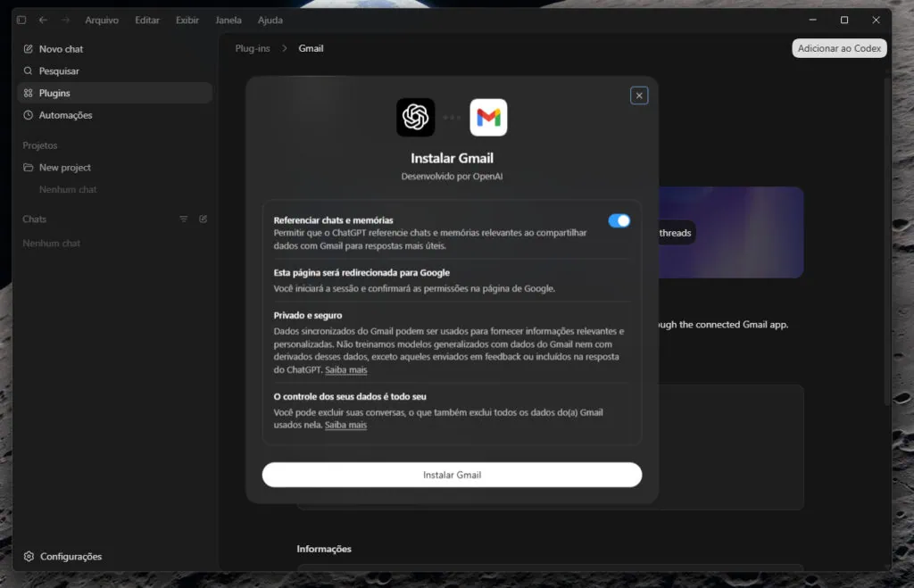Click the Pesquisar magnifier icon
914x588 pixels.
tap(28, 70)
